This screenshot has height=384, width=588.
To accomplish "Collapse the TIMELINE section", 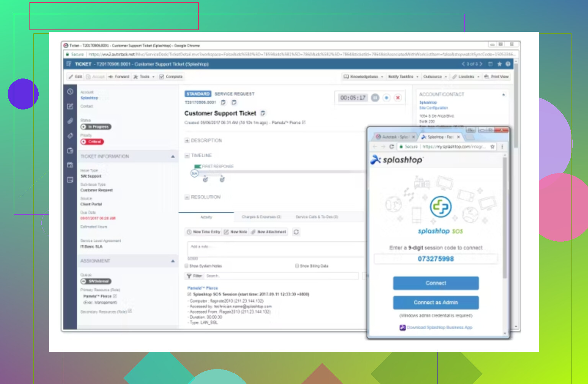I will click(x=187, y=155).
